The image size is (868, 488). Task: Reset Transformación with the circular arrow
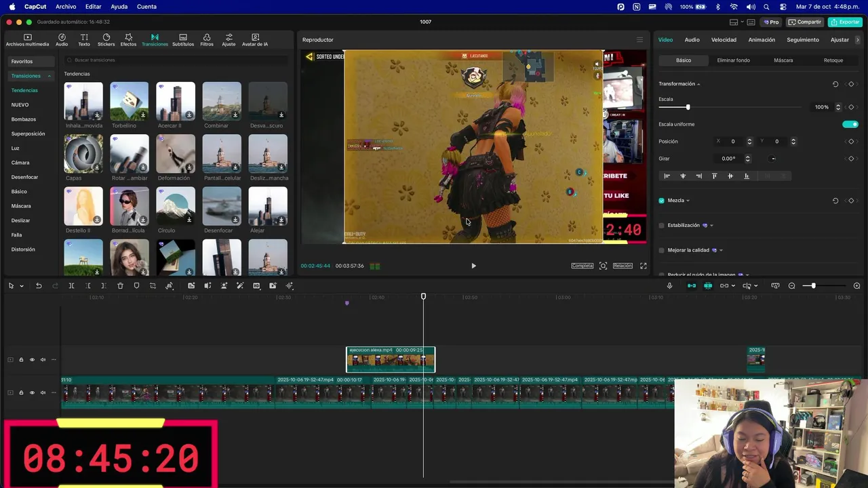[x=835, y=84]
